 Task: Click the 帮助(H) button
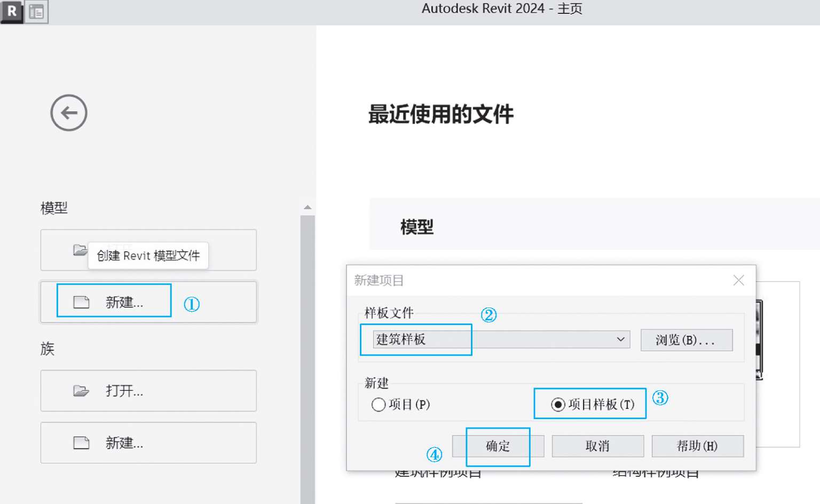[697, 446]
